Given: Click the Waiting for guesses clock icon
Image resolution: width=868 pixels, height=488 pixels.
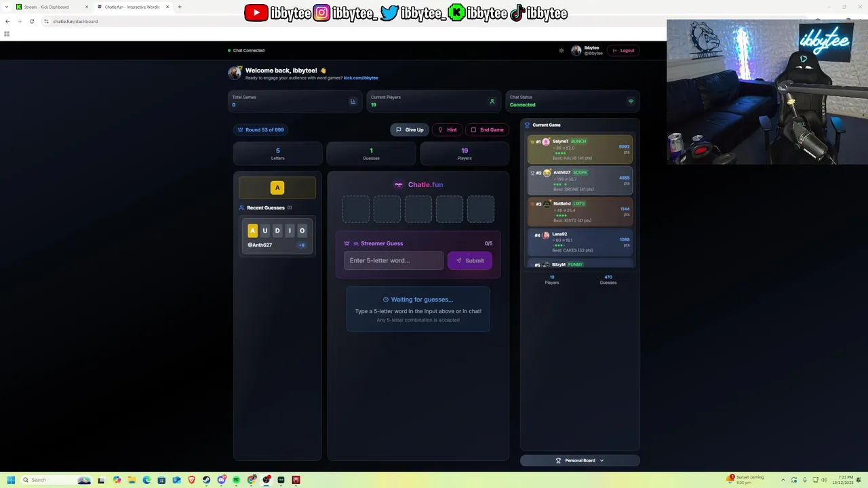Looking at the screenshot, I should click(x=386, y=300).
